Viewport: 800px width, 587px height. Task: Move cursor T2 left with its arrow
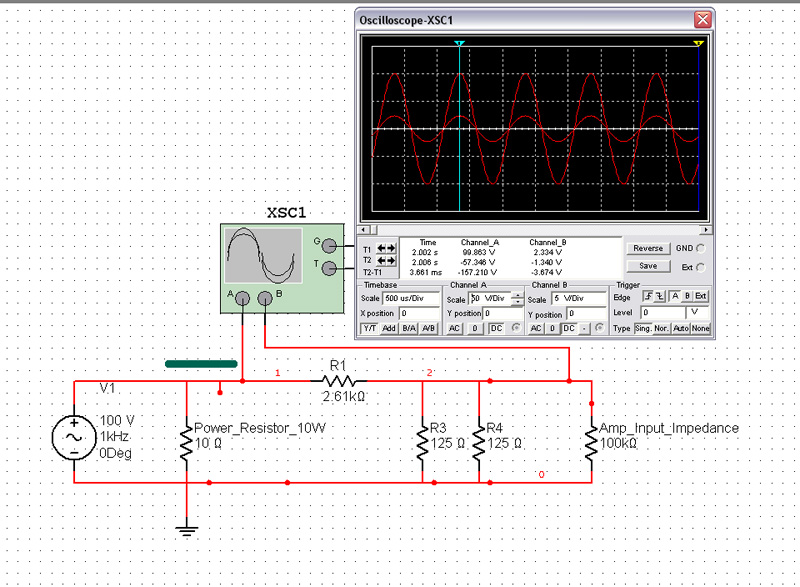pos(381,261)
